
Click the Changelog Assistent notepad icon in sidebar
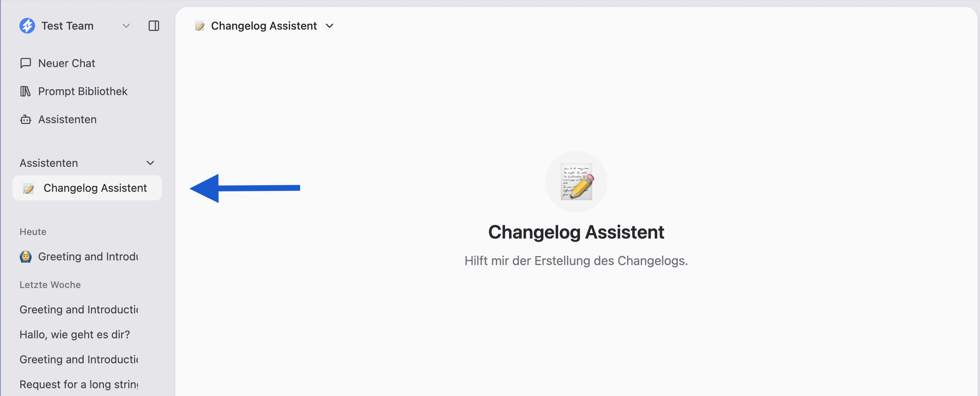click(x=28, y=188)
